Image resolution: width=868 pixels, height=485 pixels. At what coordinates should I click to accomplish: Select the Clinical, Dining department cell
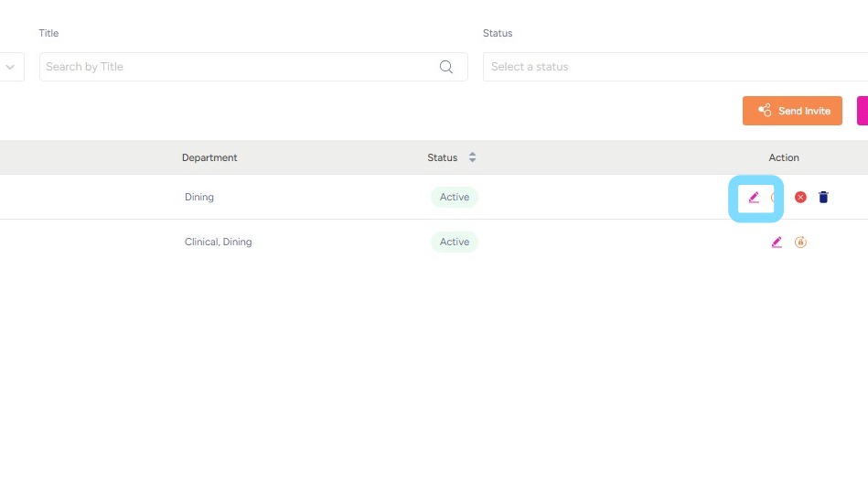218,242
